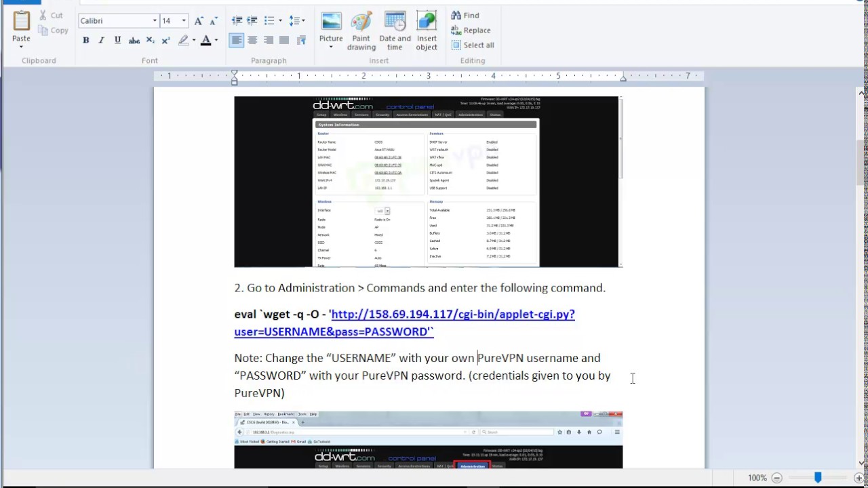
Task: Justify the paragraph text
Action: click(284, 41)
